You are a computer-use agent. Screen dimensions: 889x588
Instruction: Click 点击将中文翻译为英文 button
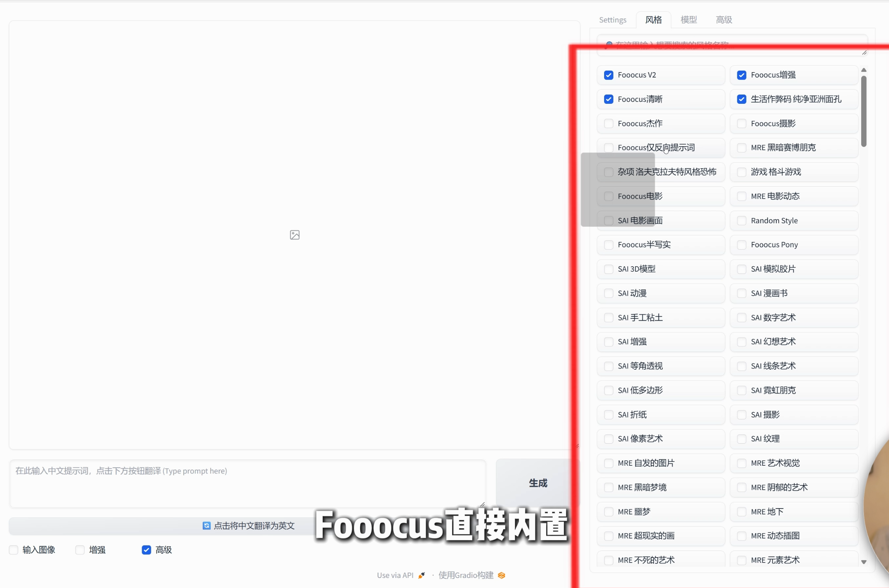coord(249,525)
